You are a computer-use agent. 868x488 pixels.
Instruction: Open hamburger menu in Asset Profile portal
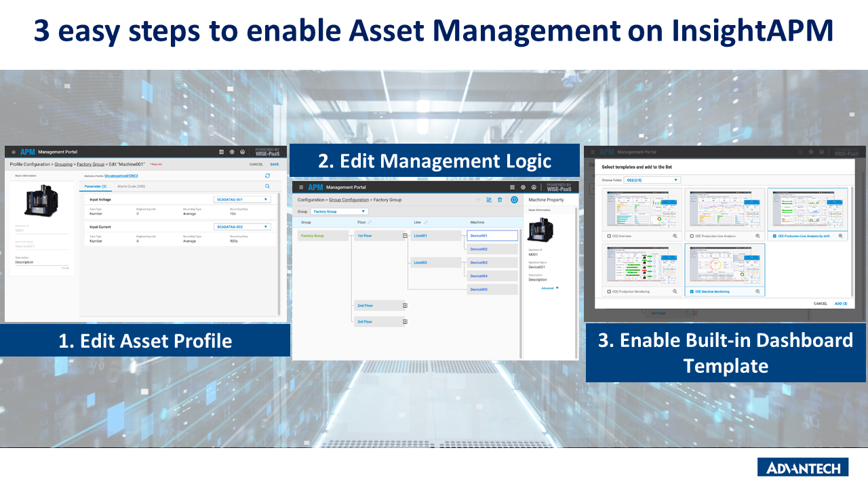coord(13,152)
